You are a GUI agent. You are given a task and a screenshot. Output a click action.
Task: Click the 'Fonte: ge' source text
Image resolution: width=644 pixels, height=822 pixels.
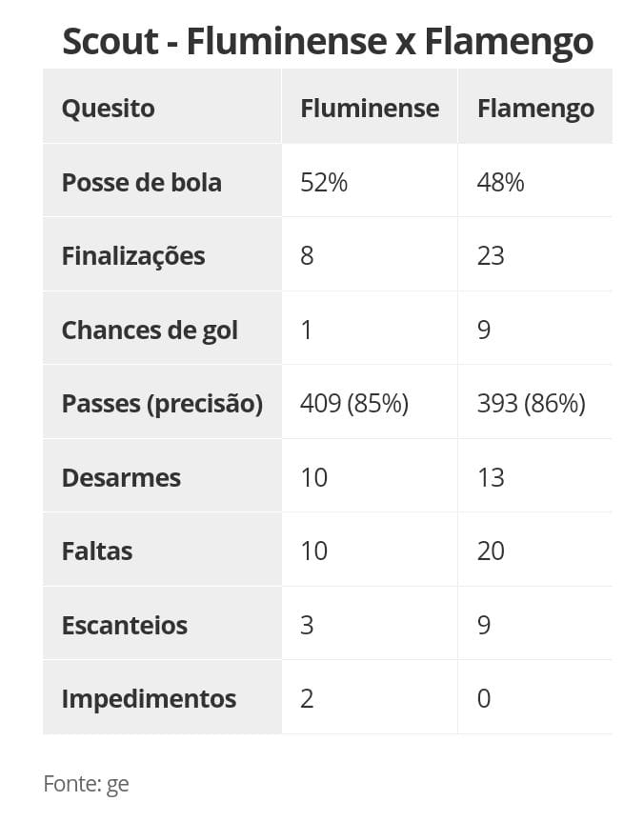86,784
